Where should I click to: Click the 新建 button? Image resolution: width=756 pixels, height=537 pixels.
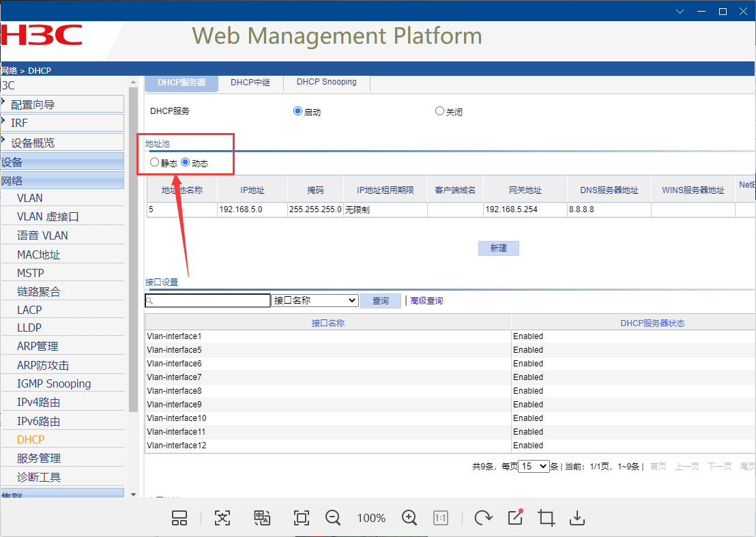tap(499, 248)
